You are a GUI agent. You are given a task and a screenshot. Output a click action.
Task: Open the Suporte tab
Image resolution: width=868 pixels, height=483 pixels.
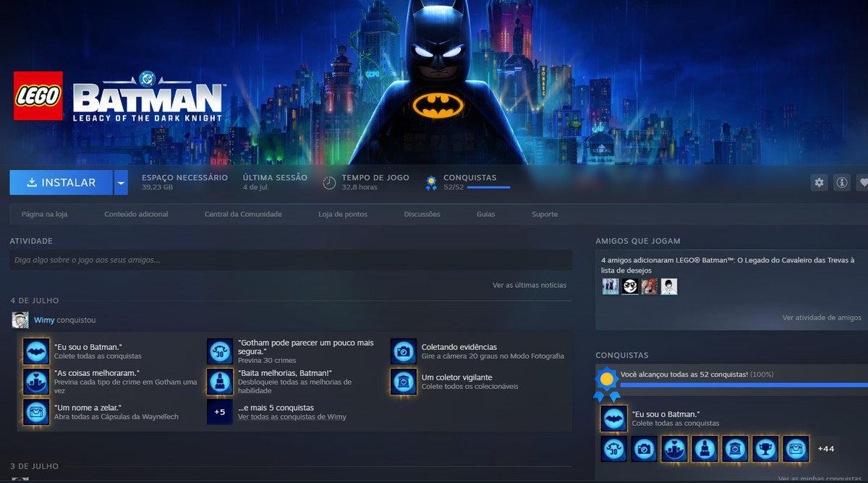point(545,214)
